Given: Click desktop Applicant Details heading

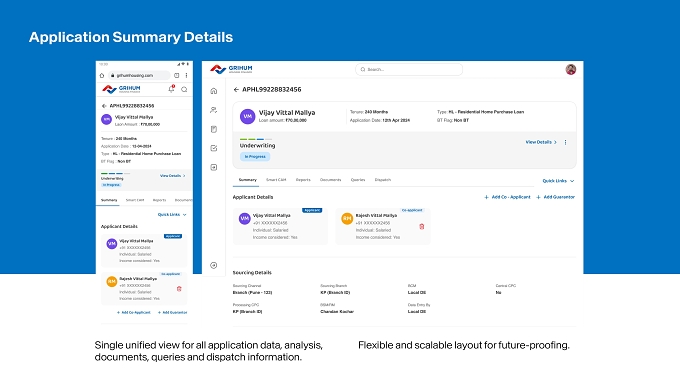Looking at the screenshot, I should pyautogui.click(x=253, y=197).
